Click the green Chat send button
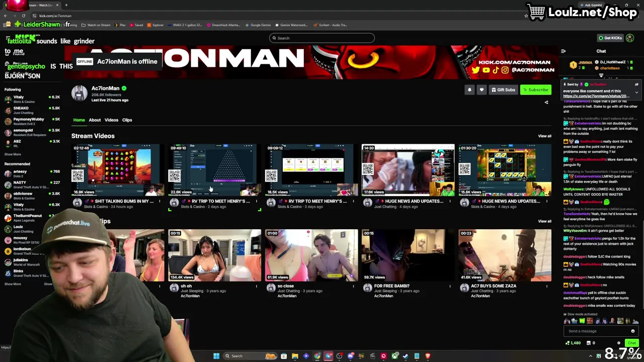The image size is (644, 362). [632, 343]
